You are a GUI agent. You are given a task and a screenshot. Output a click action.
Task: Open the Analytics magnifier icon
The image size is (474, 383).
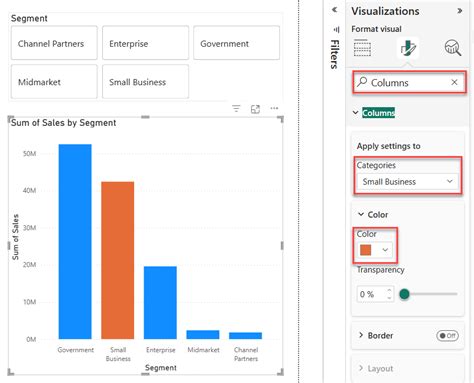click(453, 48)
